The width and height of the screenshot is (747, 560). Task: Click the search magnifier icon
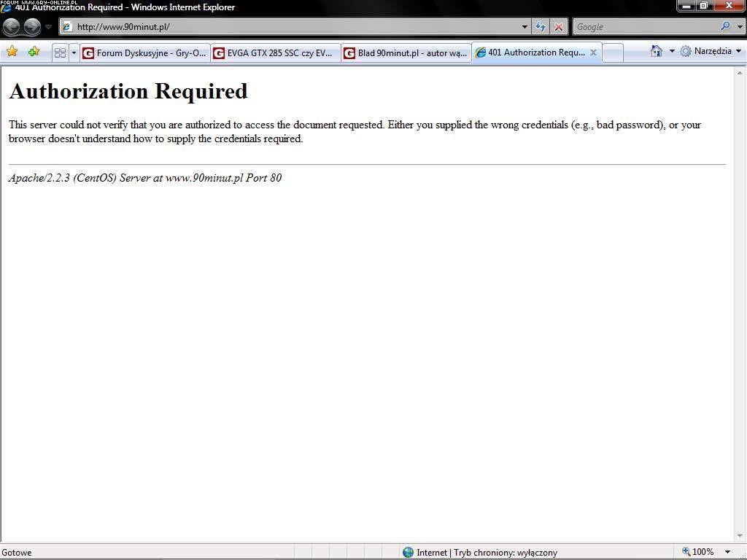(x=725, y=26)
